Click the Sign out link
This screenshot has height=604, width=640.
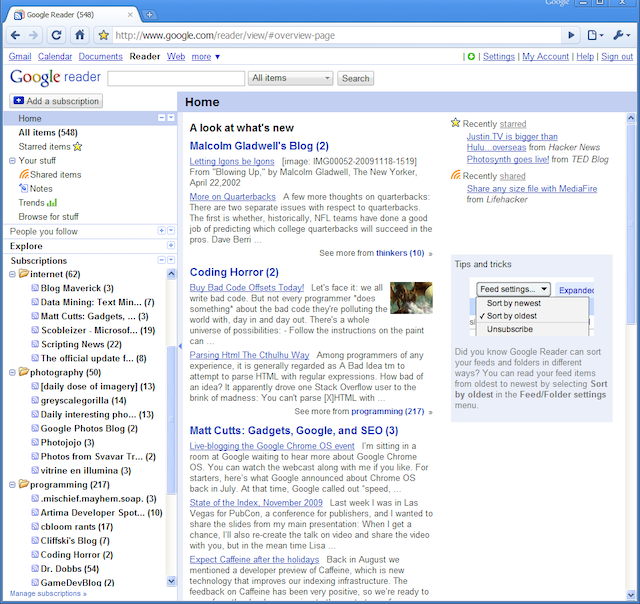coord(617,57)
